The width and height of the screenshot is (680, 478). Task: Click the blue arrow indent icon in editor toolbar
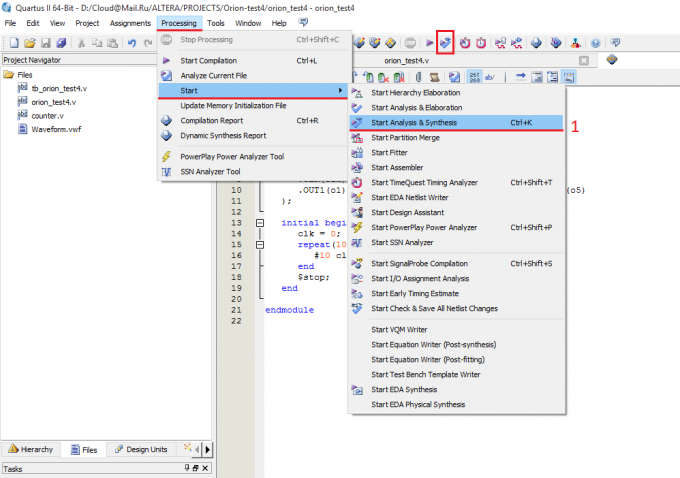pyautogui.click(x=520, y=77)
